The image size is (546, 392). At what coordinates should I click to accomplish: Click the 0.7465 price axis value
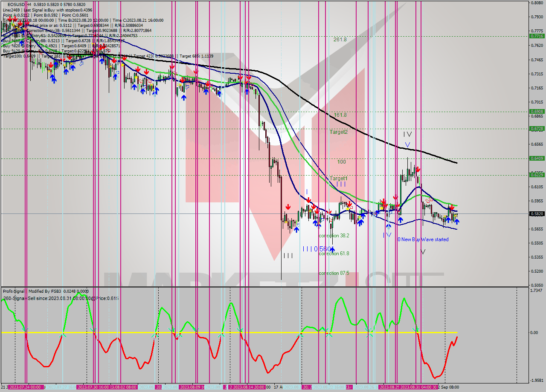tap(537, 60)
